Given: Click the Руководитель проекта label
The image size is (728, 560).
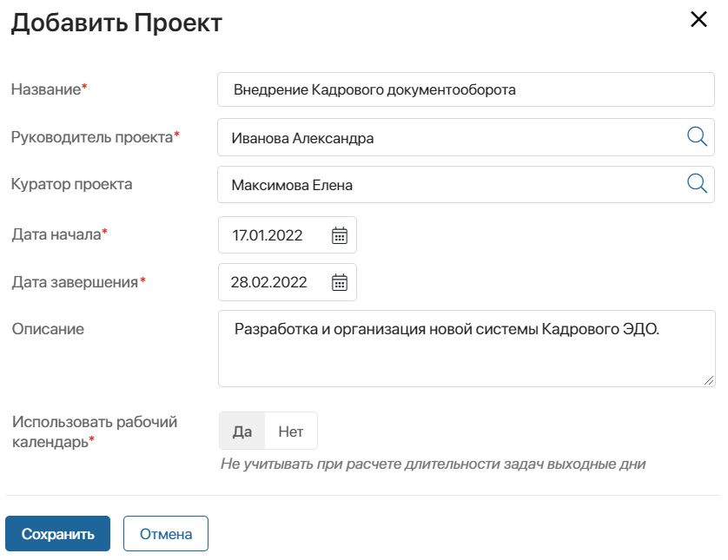Looking at the screenshot, I should click(96, 137).
